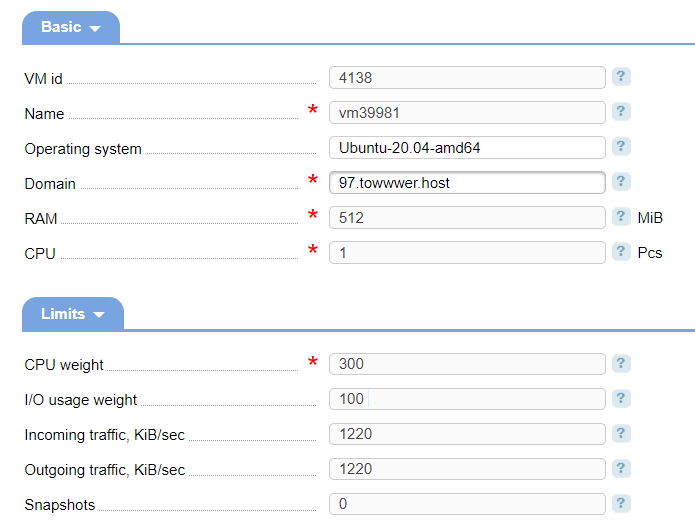Focus the Domain text field
This screenshot has width=695, height=532.
click(467, 182)
